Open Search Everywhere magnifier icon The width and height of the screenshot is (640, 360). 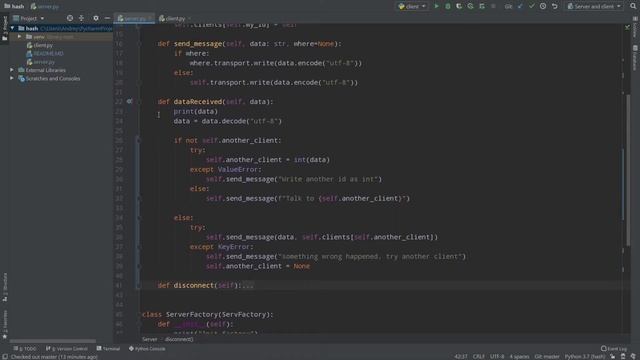(x=633, y=6)
